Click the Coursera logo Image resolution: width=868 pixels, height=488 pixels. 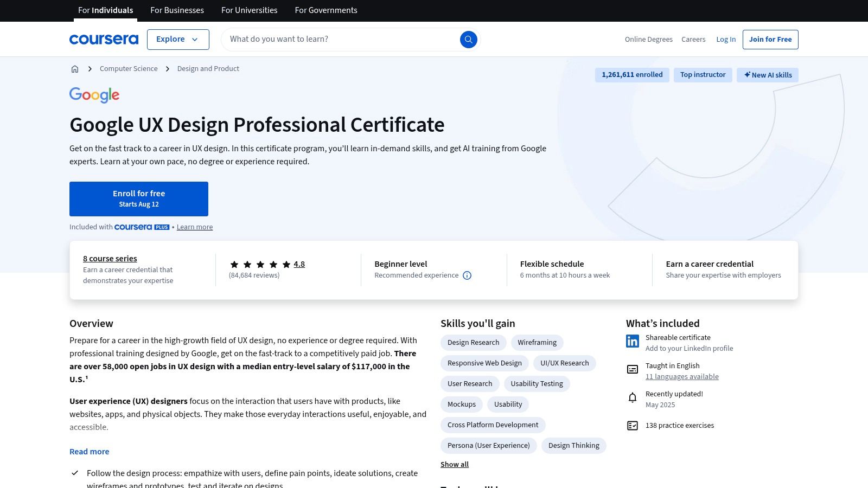pos(104,39)
